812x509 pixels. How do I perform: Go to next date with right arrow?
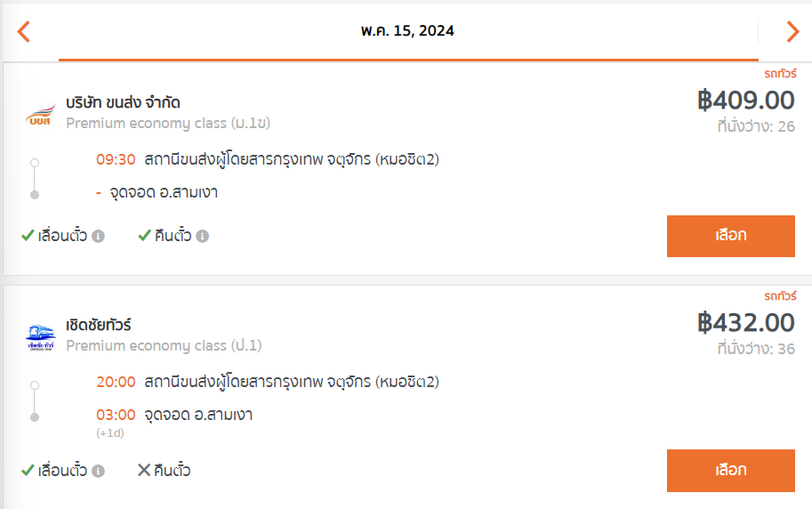pyautogui.click(x=792, y=32)
